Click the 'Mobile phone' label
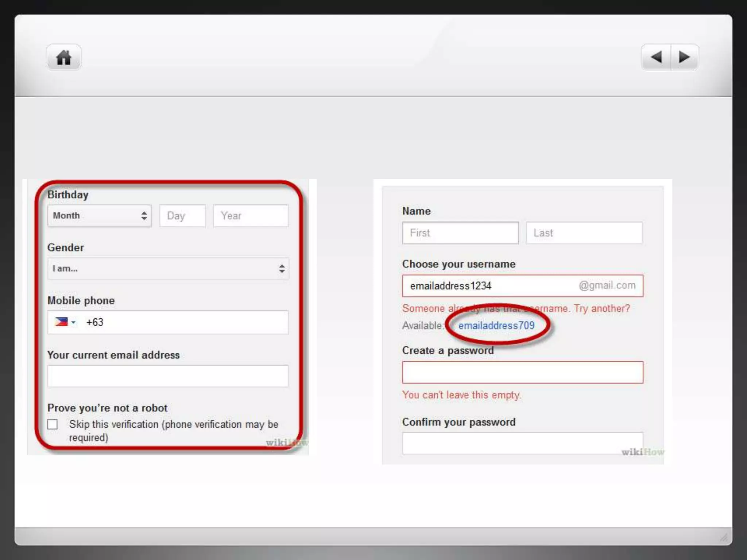This screenshot has width=747, height=560. click(81, 300)
